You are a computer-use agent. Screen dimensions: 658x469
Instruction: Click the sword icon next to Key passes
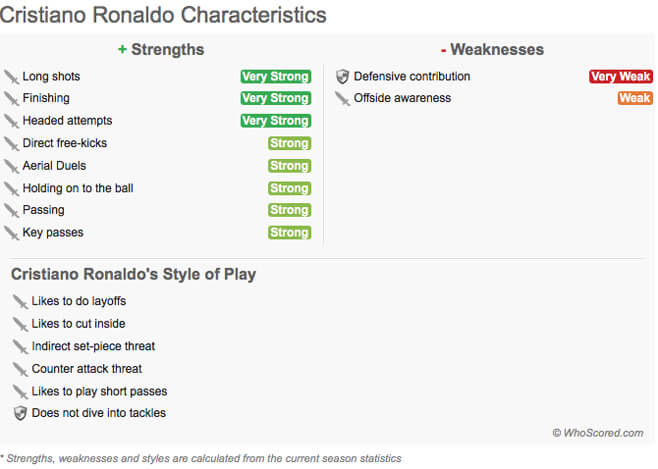click(x=12, y=233)
